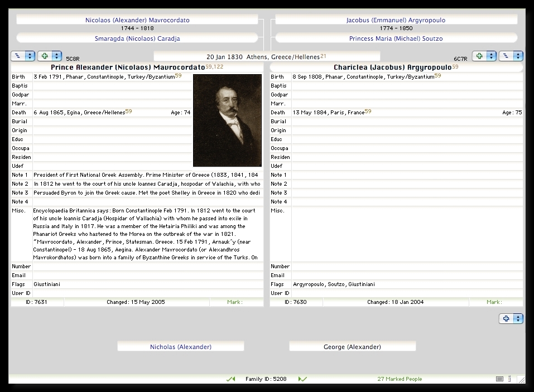
Task: Navigate to Jacobus (Emmanuel) Argyropoulo
Action: coord(396,20)
